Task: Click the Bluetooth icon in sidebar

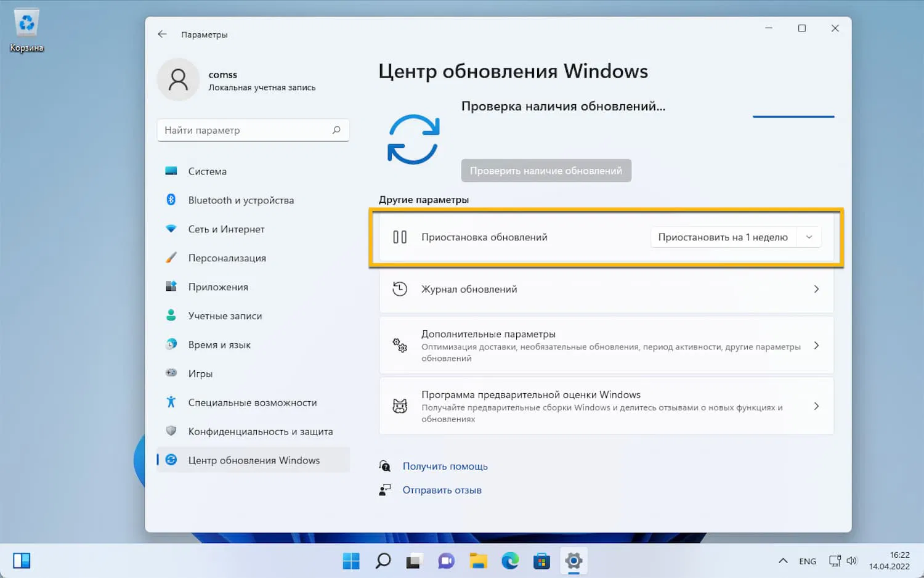Action: 171,200
